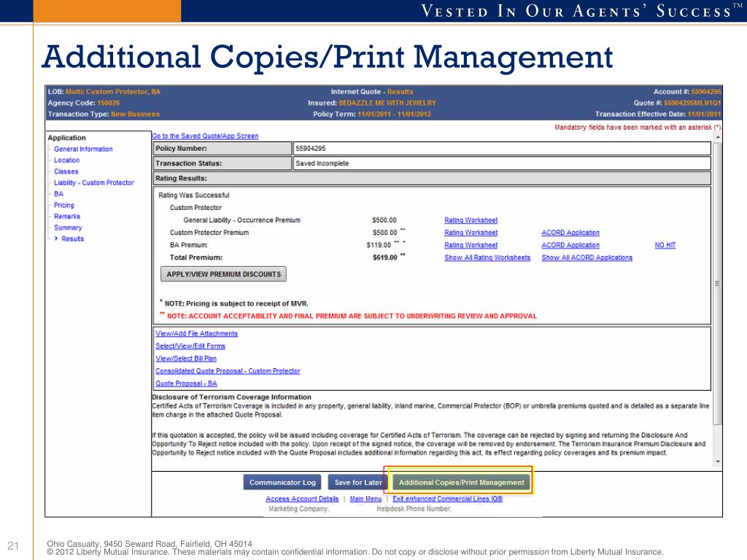Click the Policy Number field showing 55904295
This screenshot has height=560, width=747.
point(502,149)
